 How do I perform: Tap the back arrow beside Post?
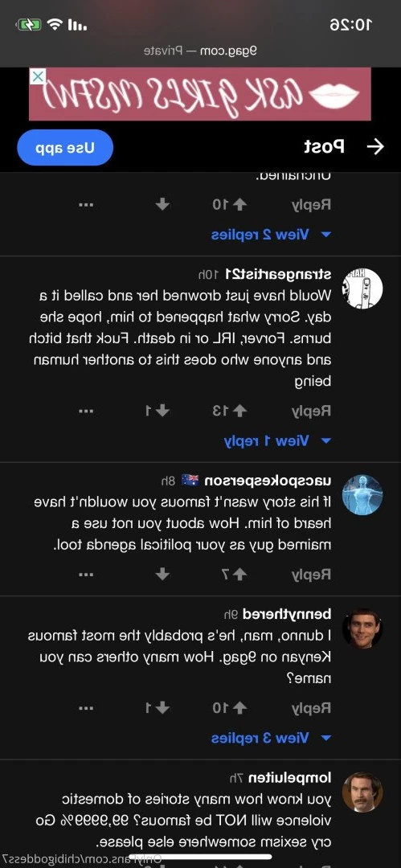tap(375, 147)
